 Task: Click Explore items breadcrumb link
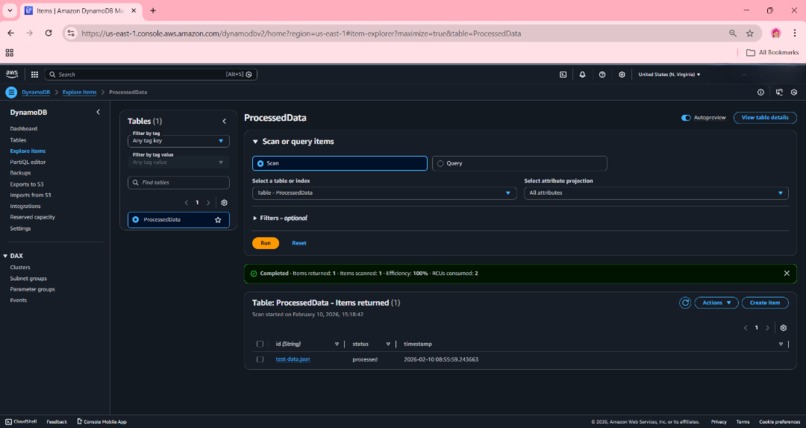[79, 92]
